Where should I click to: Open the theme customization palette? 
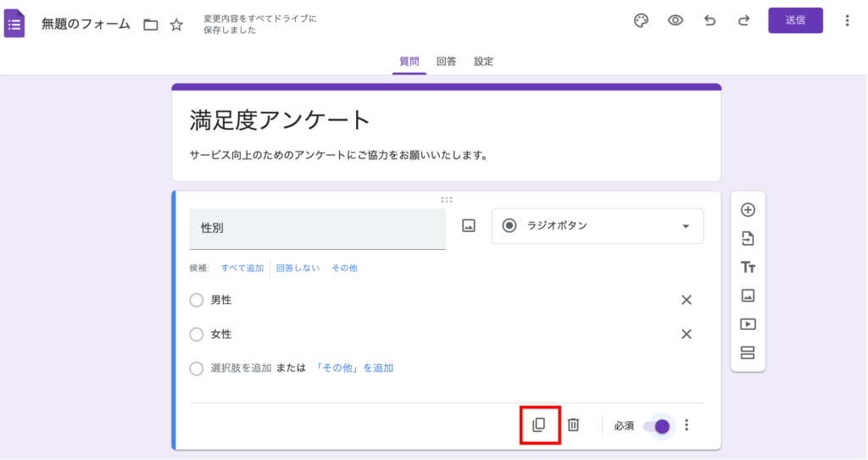coord(641,21)
